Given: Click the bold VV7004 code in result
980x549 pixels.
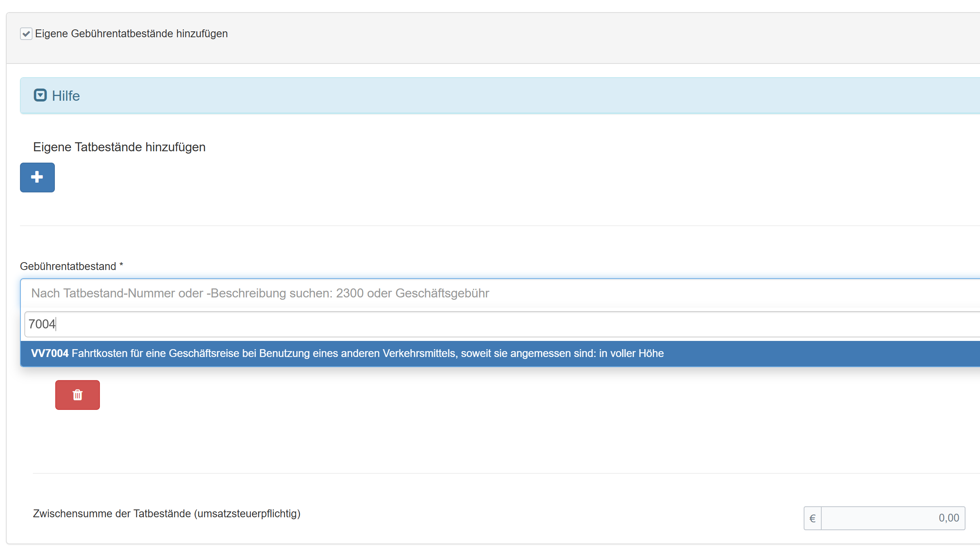Looking at the screenshot, I should (50, 353).
